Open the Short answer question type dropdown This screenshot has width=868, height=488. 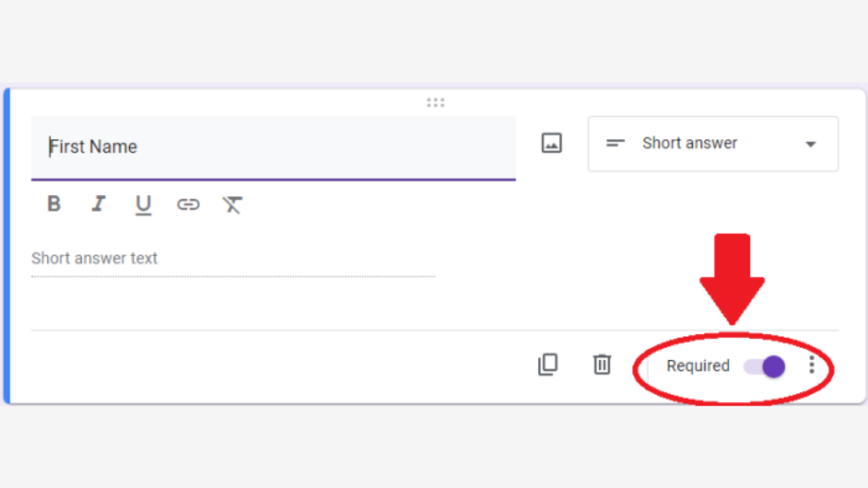(712, 144)
